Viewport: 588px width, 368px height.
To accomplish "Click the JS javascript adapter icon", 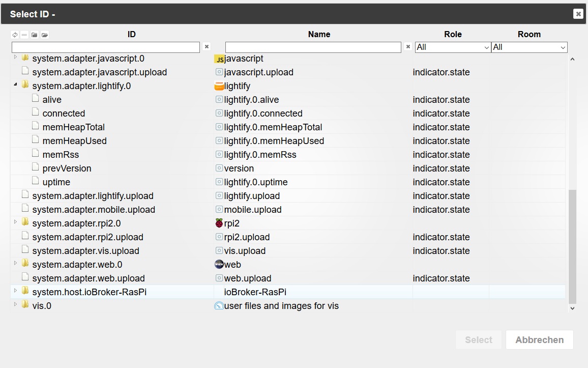I will 219,59.
